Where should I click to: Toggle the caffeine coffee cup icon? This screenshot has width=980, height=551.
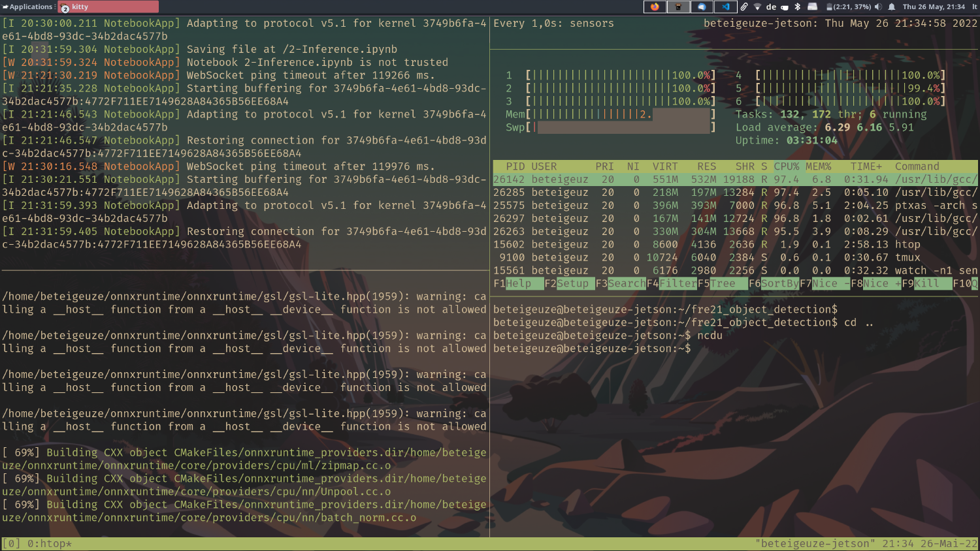785,7
